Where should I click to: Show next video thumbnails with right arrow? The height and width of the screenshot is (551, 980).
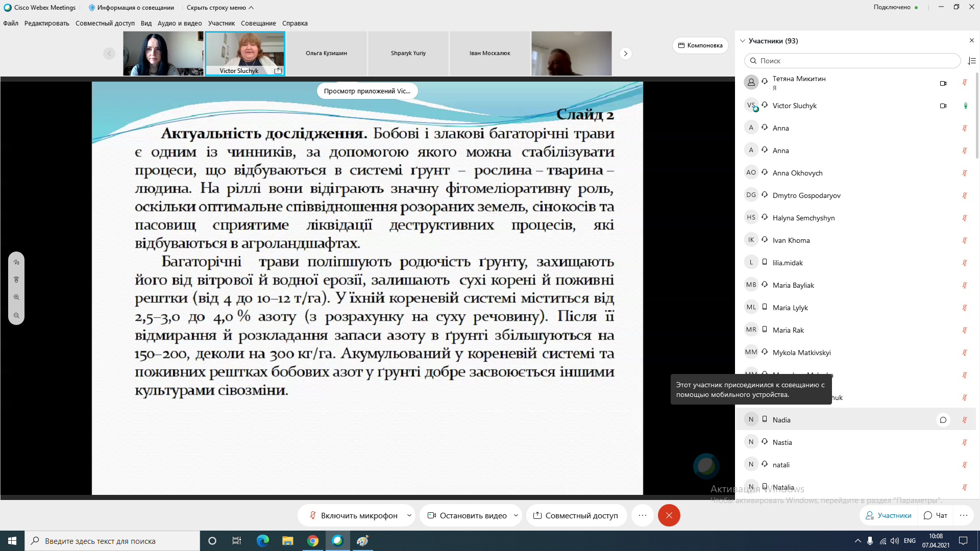pos(625,54)
